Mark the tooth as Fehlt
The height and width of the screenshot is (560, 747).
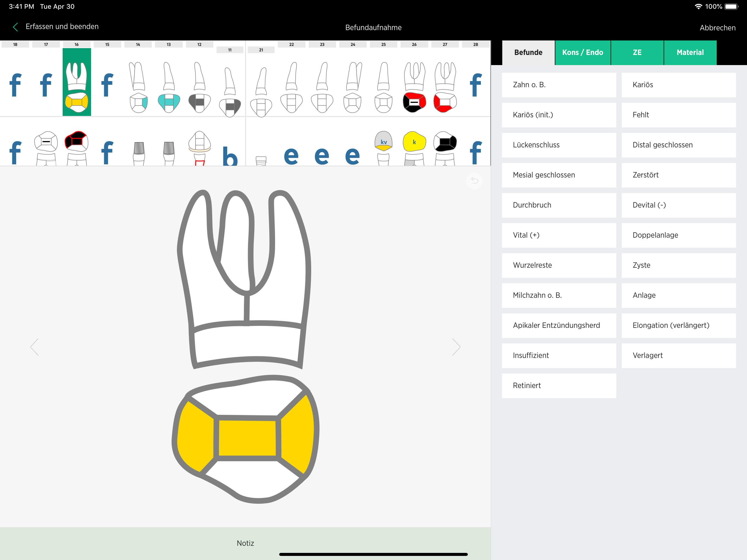679,115
